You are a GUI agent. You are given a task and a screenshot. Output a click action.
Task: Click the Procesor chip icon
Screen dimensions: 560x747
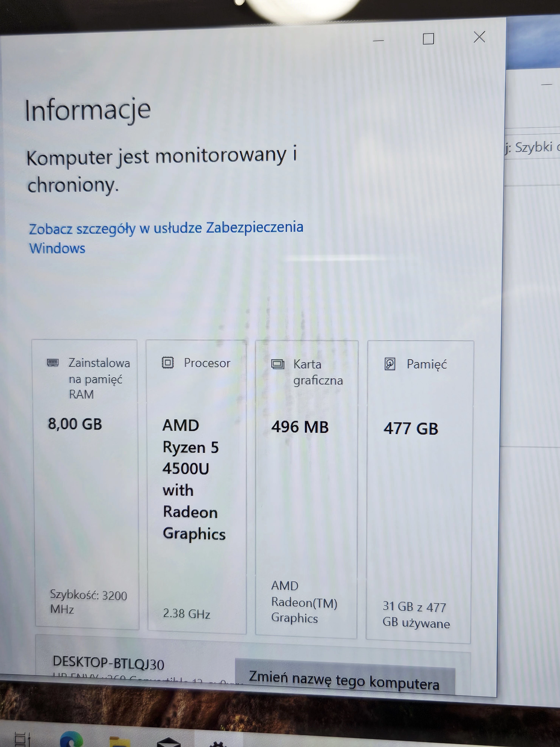(168, 363)
